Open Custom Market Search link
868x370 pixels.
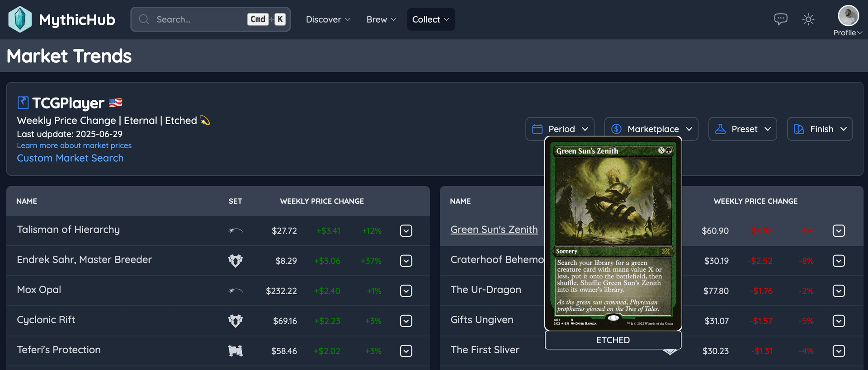70,158
